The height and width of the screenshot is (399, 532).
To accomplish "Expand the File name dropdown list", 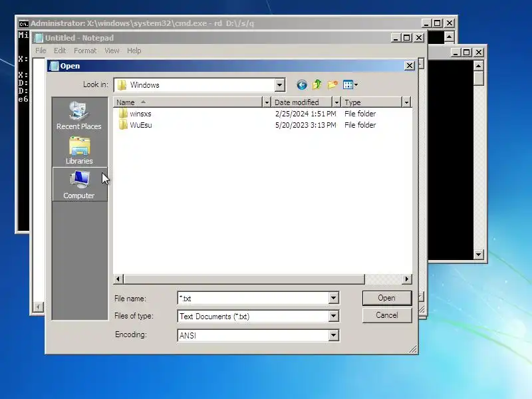I will 333,298.
